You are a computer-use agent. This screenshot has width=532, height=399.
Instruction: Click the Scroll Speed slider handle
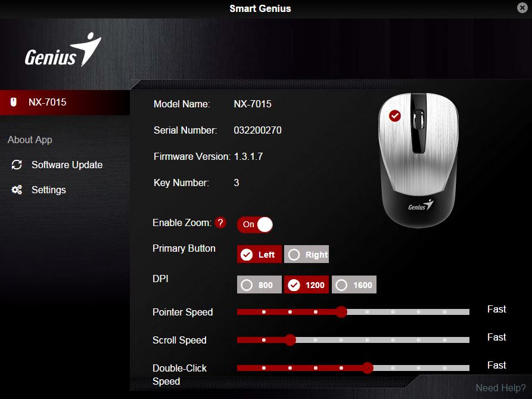290,339
